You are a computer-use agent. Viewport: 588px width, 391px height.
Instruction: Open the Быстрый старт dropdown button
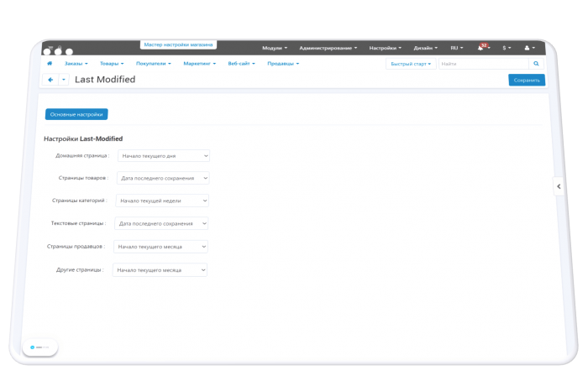[411, 64]
